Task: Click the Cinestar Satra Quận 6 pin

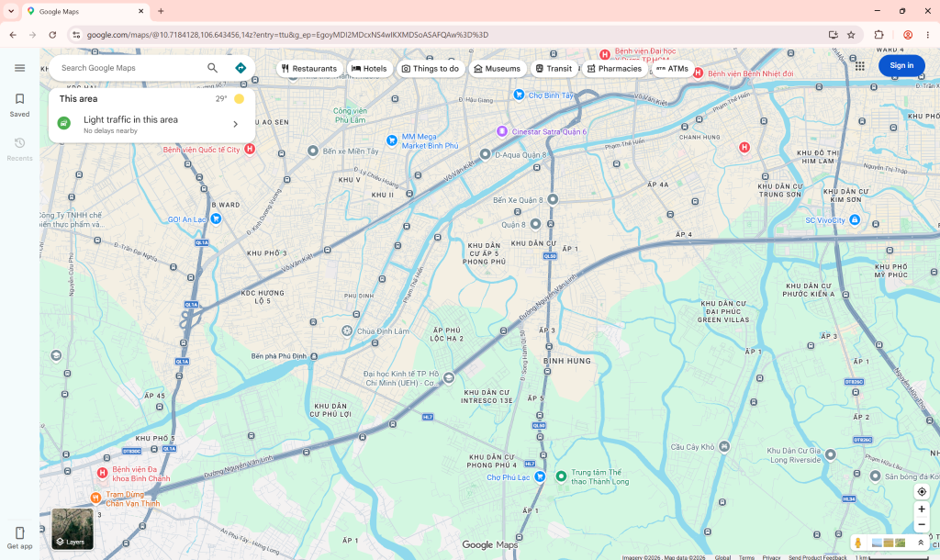Action: [x=502, y=131]
